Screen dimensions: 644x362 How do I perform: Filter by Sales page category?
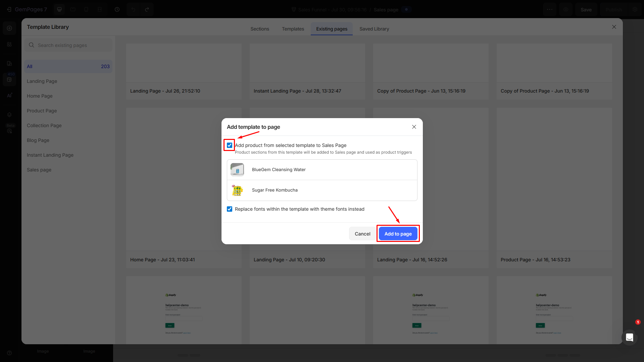pyautogui.click(x=68, y=170)
